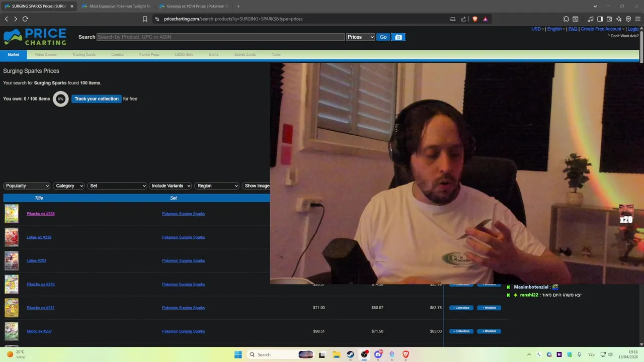This screenshot has height=362, width=644.
Task: Open the Set filter dropdown
Action: (117, 186)
